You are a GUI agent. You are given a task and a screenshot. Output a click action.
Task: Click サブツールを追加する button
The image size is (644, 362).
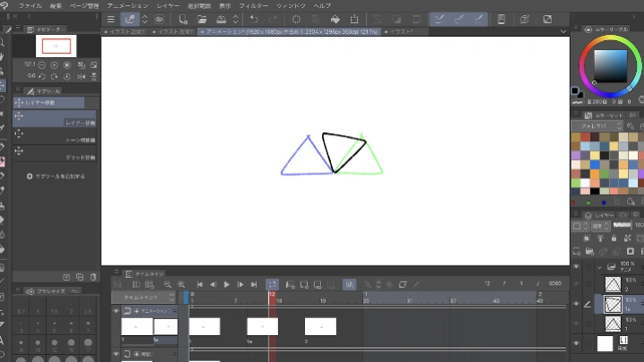tap(55, 176)
